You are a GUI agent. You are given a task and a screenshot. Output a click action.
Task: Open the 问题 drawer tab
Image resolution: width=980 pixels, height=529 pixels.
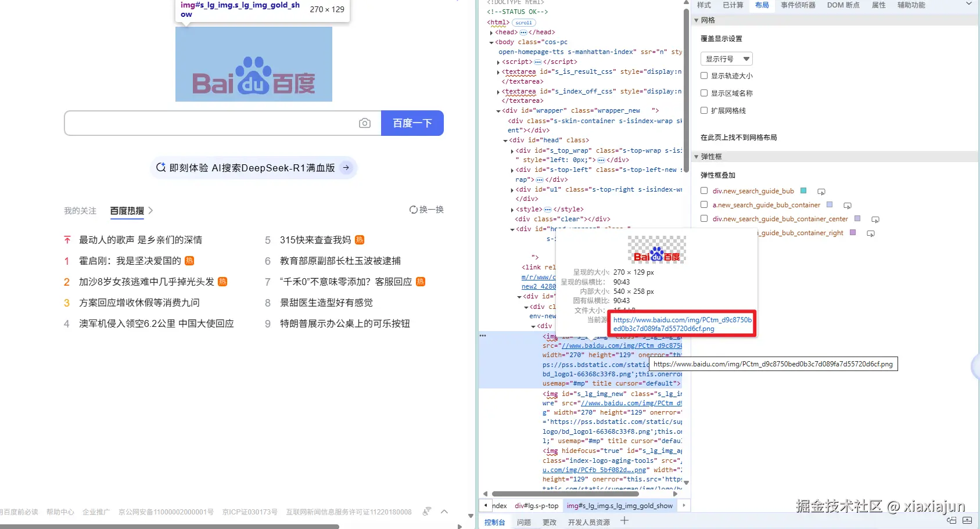pos(524,522)
